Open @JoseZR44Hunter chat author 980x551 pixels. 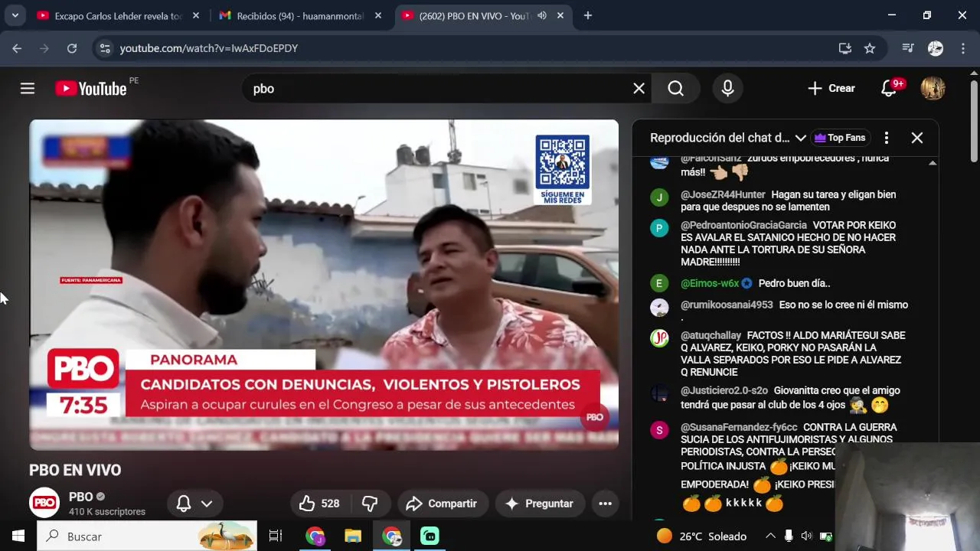(x=723, y=194)
